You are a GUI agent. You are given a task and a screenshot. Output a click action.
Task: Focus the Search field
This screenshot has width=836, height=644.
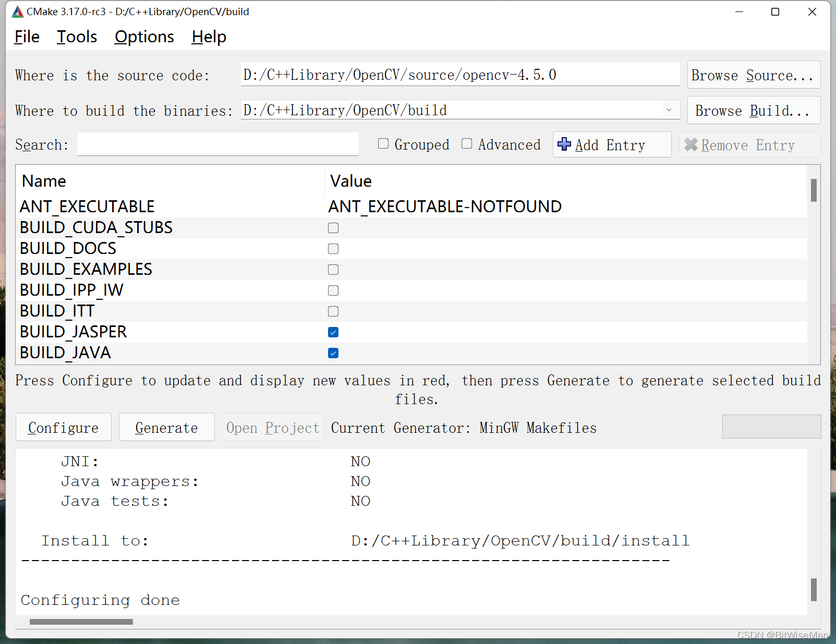coord(218,144)
